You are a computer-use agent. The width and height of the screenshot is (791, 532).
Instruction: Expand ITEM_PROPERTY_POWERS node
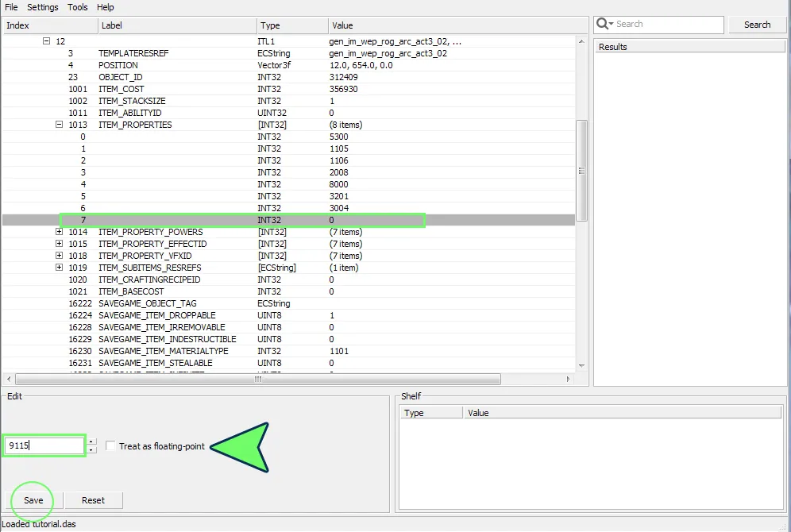point(59,232)
